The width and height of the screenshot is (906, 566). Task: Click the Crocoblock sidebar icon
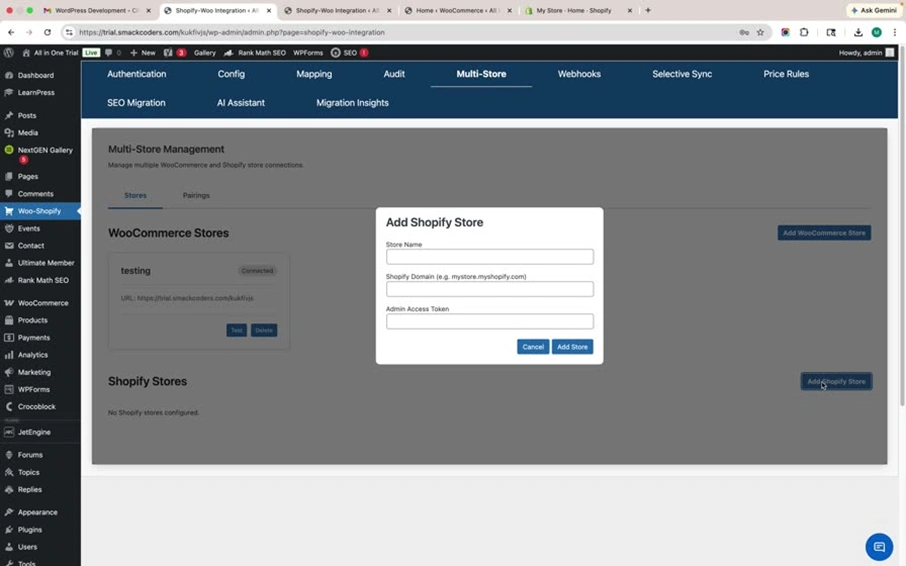(x=9, y=407)
